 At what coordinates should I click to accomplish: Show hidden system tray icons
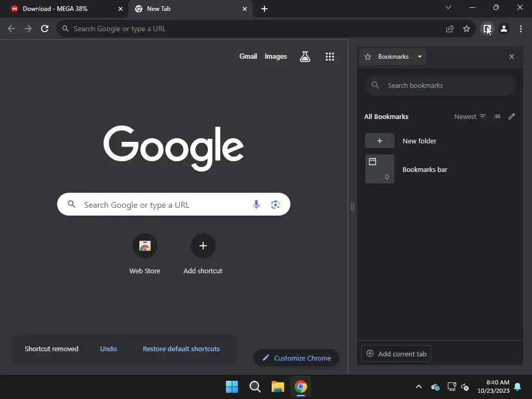point(419,387)
